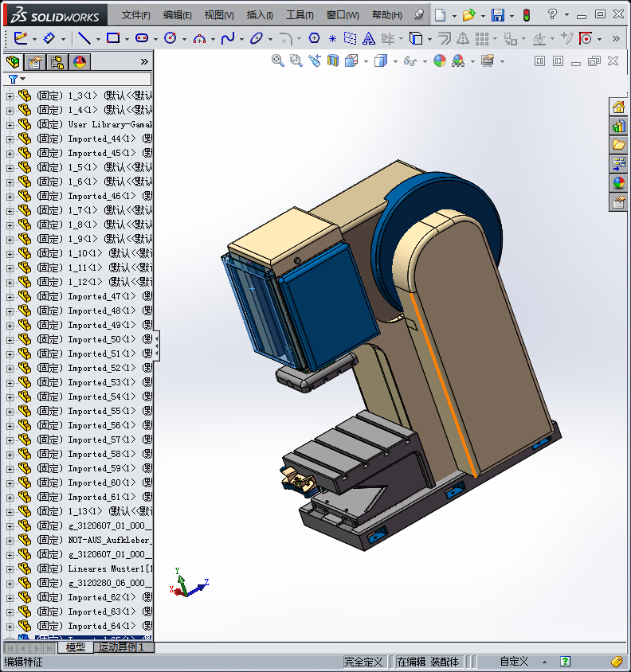This screenshot has width=631, height=672.
Task: Open the Section View tool
Action: coord(333,61)
